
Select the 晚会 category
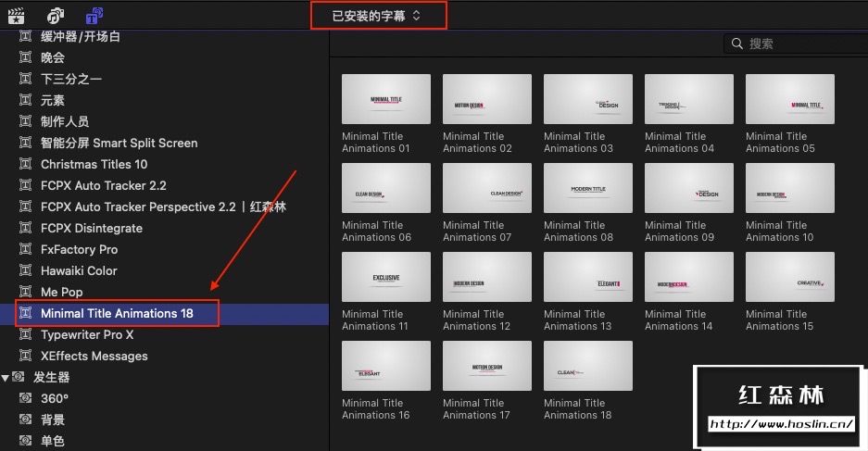[x=53, y=57]
